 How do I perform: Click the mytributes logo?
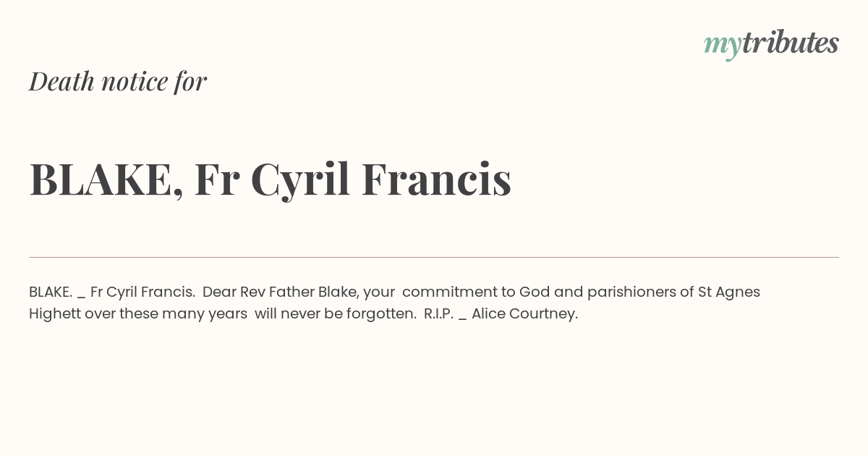pos(771,44)
